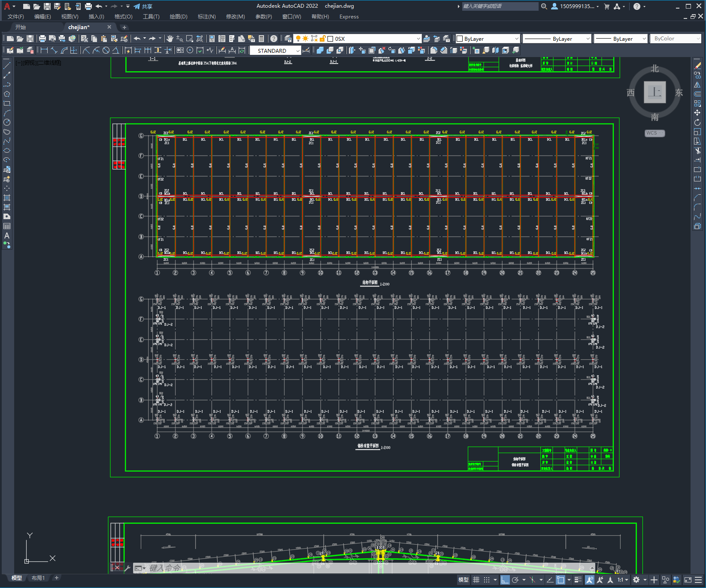The width and height of the screenshot is (706, 588).
Task: Select the Line tool in draw toolbar
Action: 7,66
